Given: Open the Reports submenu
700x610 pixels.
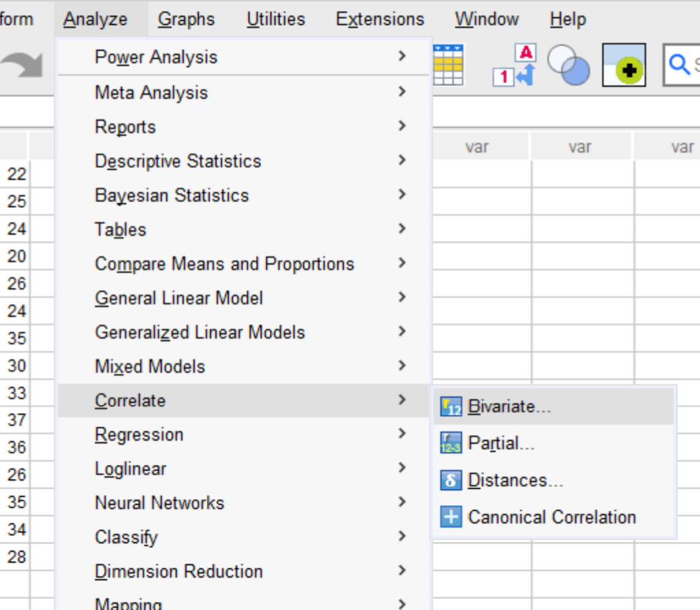Looking at the screenshot, I should (x=244, y=127).
